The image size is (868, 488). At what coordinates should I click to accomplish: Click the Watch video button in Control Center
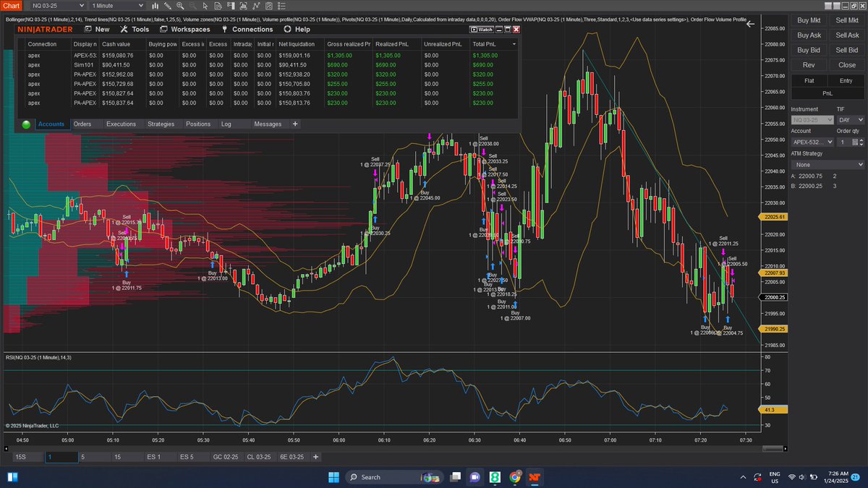(x=481, y=30)
